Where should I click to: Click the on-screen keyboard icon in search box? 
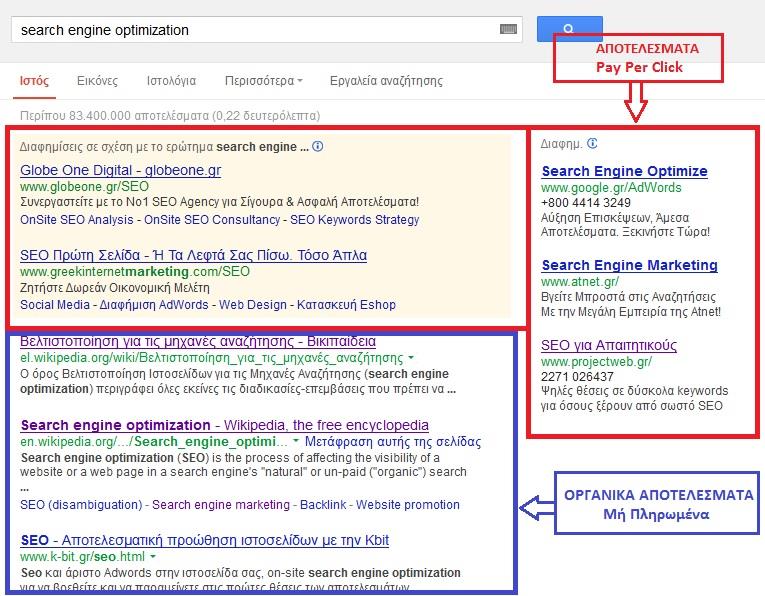[x=508, y=29]
